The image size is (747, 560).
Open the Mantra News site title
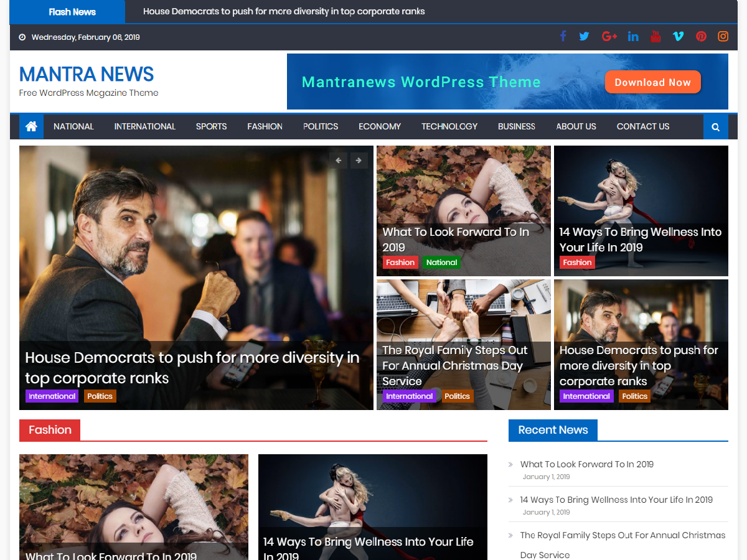[87, 74]
